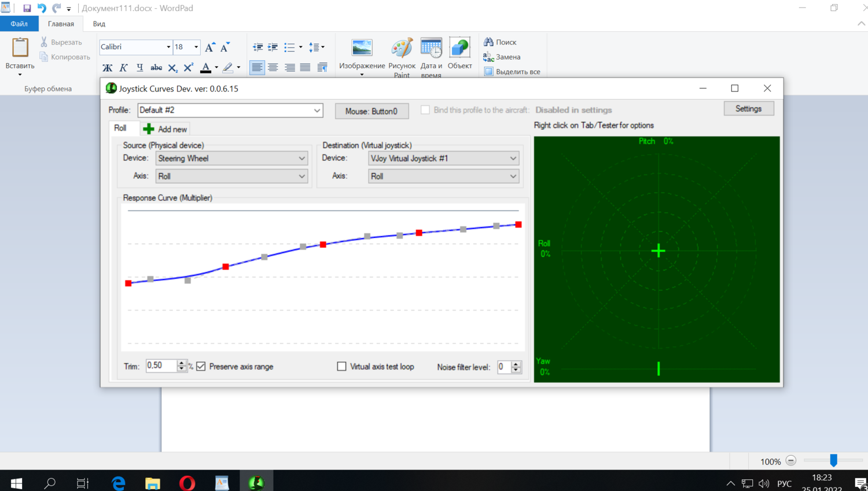Toggle Preserve axis range checkbox
The height and width of the screenshot is (491, 868).
[201, 367]
